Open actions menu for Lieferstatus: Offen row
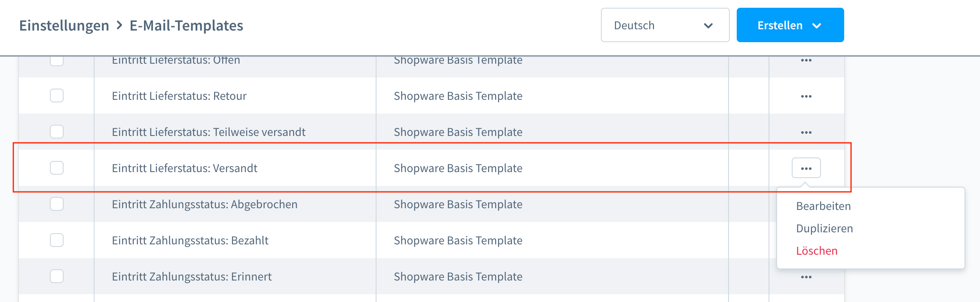This screenshot has height=302, width=980. pyautogui.click(x=806, y=60)
